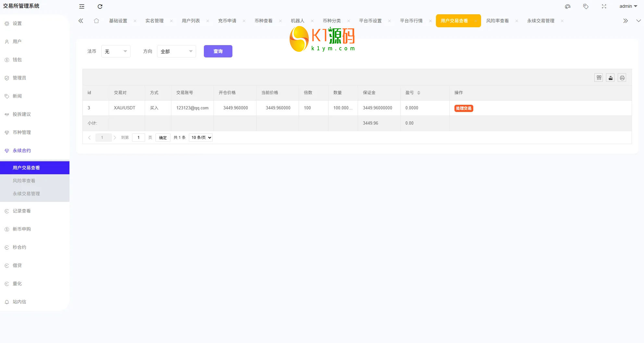The width and height of the screenshot is (644, 343).
Task: Switch to the 充币申请 tab
Action: (227, 21)
